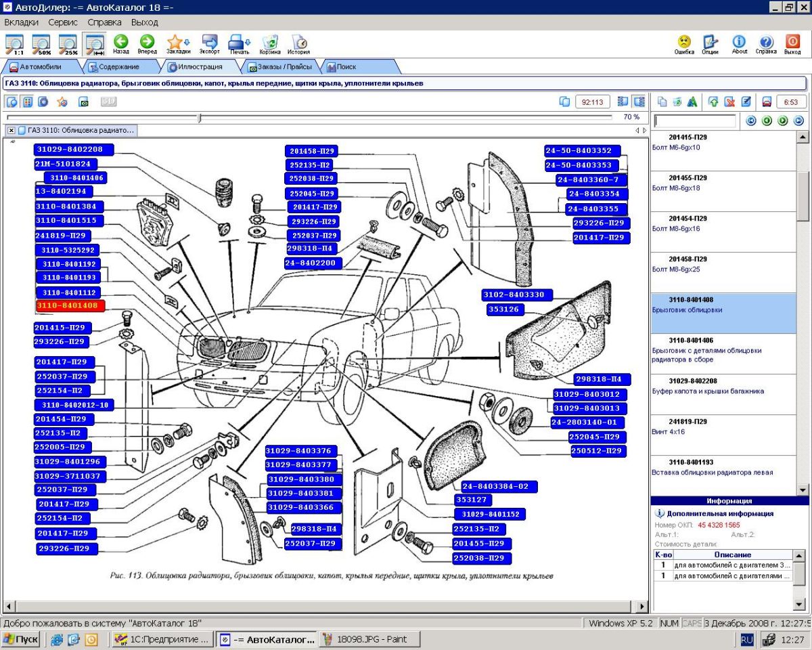Screen dimensions: 812x650
Task: Open the Справка menu in menu bar
Action: point(105,22)
